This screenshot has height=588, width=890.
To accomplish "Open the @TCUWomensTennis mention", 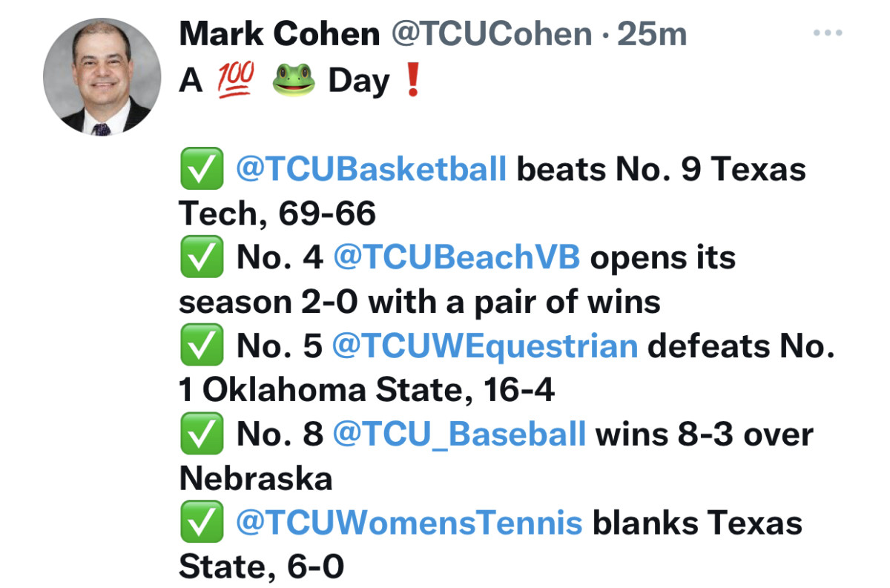I will pyautogui.click(x=409, y=523).
